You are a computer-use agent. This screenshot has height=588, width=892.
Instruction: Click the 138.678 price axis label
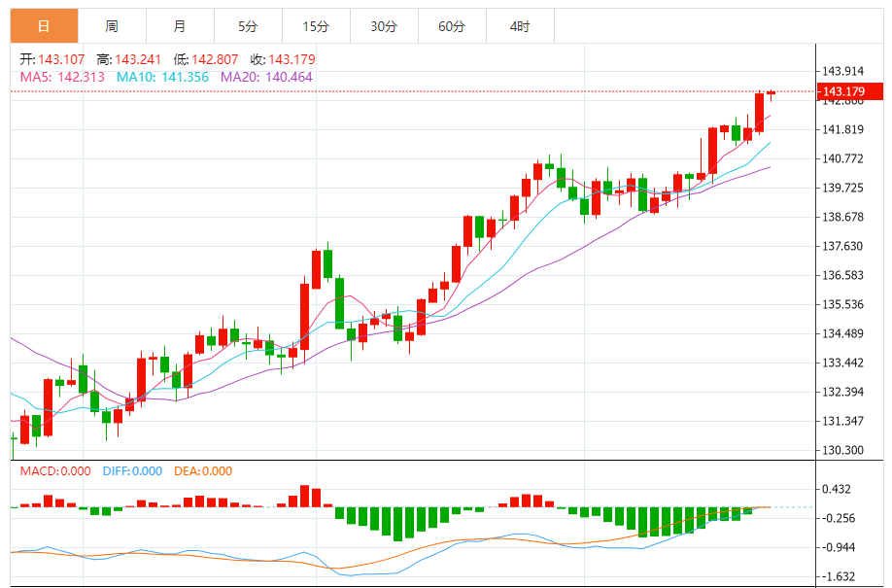(x=842, y=217)
